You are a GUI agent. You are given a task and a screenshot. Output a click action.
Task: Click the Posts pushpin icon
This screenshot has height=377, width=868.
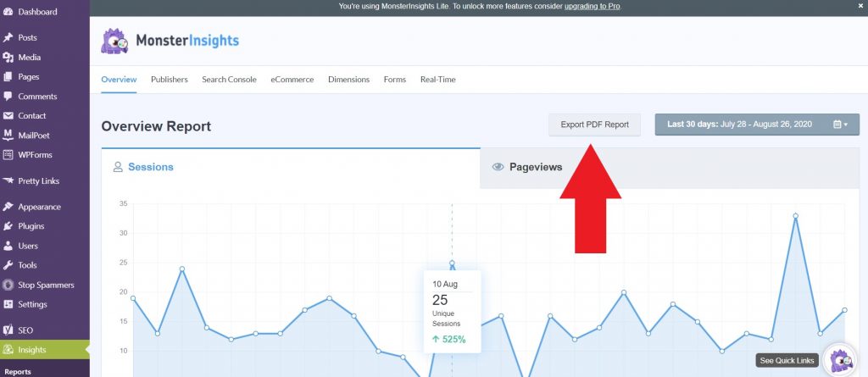pyautogui.click(x=8, y=37)
